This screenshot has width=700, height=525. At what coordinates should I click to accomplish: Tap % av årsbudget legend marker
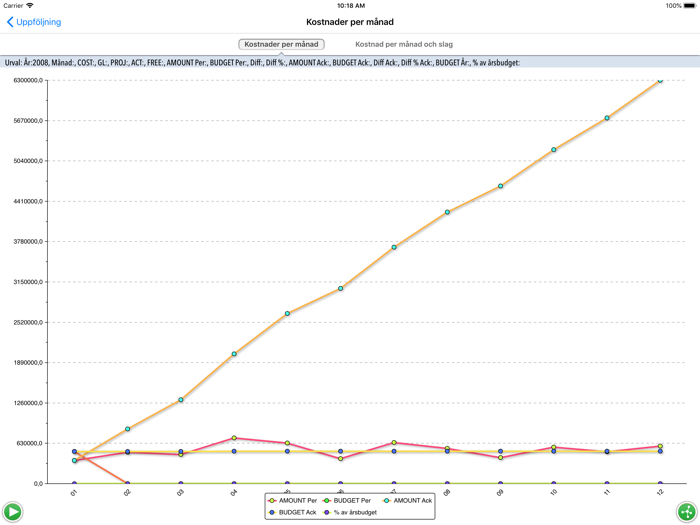point(327,512)
